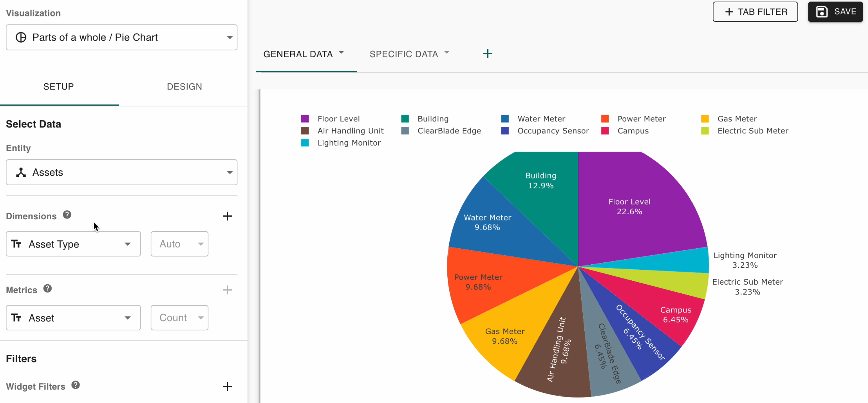Switch to the DESIGN tab
The image size is (868, 403).
[184, 87]
